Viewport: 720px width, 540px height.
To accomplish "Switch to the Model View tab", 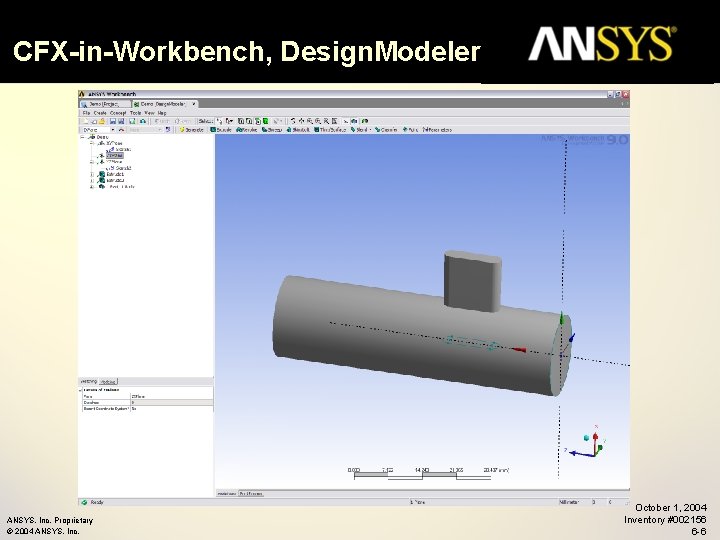I will point(227,494).
